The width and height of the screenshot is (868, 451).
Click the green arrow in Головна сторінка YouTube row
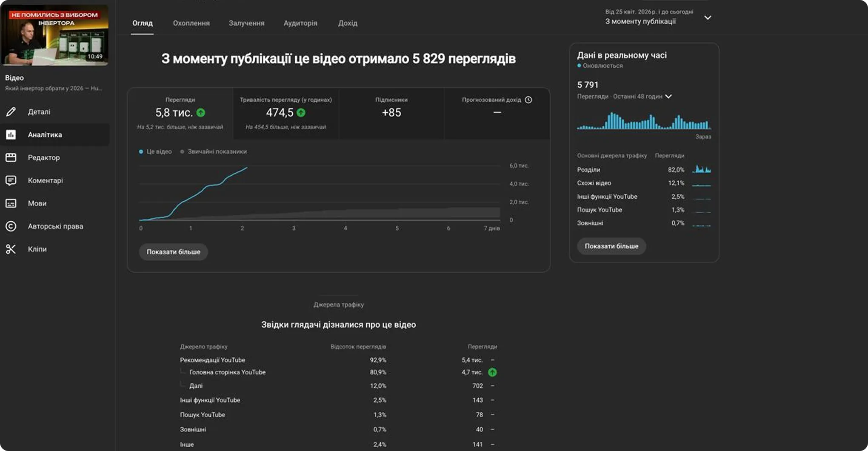click(x=492, y=372)
